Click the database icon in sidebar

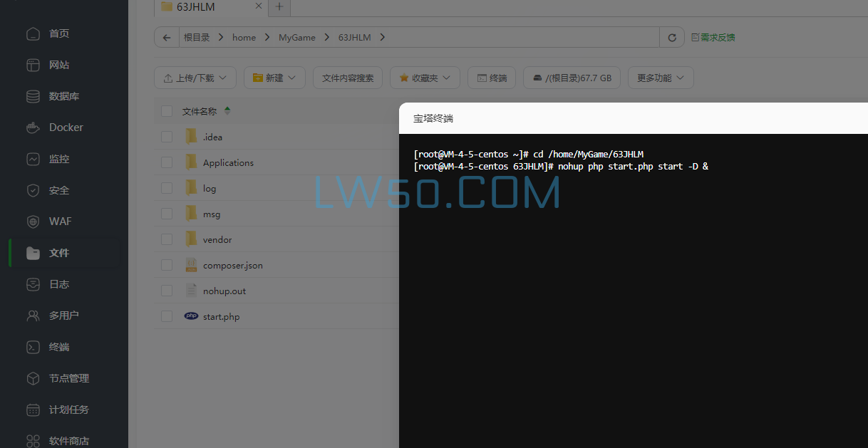coord(33,96)
